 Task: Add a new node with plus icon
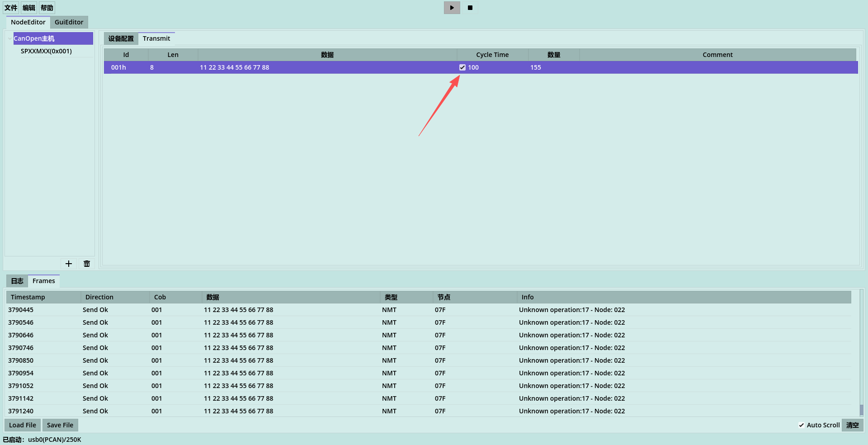69,264
